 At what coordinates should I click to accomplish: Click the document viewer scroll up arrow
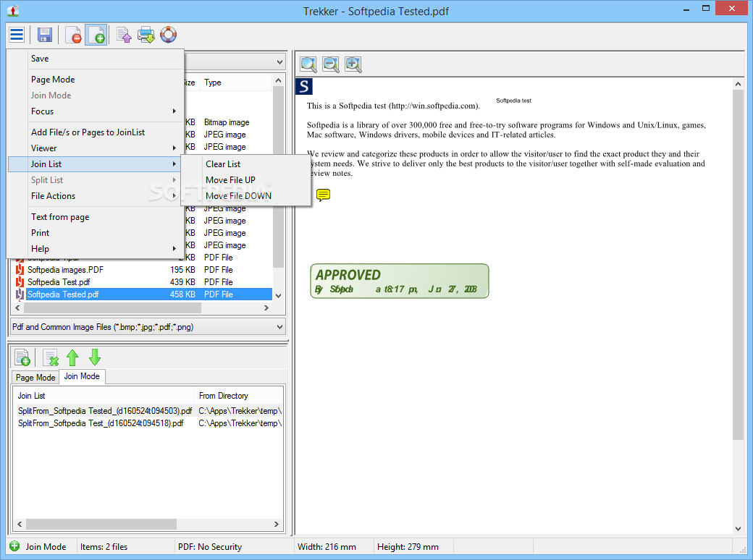(x=738, y=84)
